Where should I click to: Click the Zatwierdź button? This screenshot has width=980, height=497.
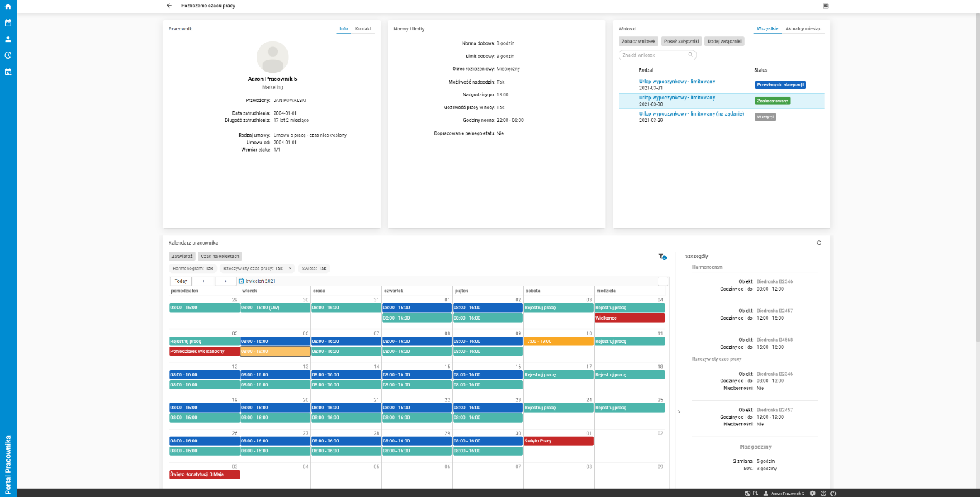click(182, 256)
